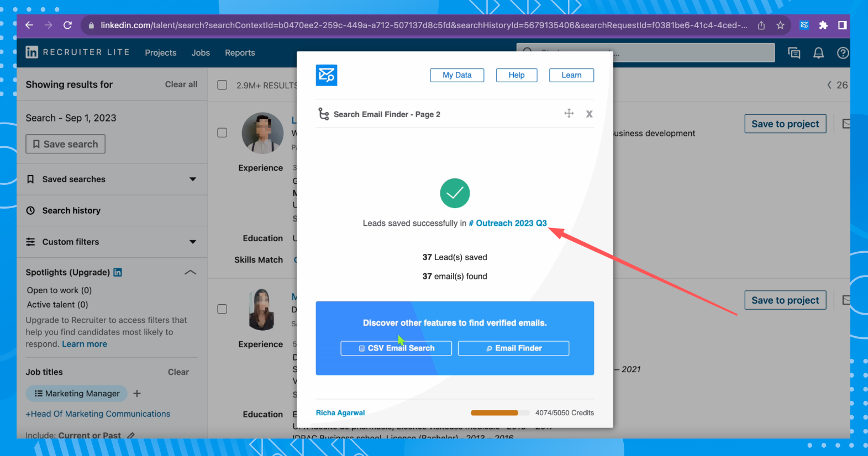Open the Projects menu
868x456 pixels.
161,52
